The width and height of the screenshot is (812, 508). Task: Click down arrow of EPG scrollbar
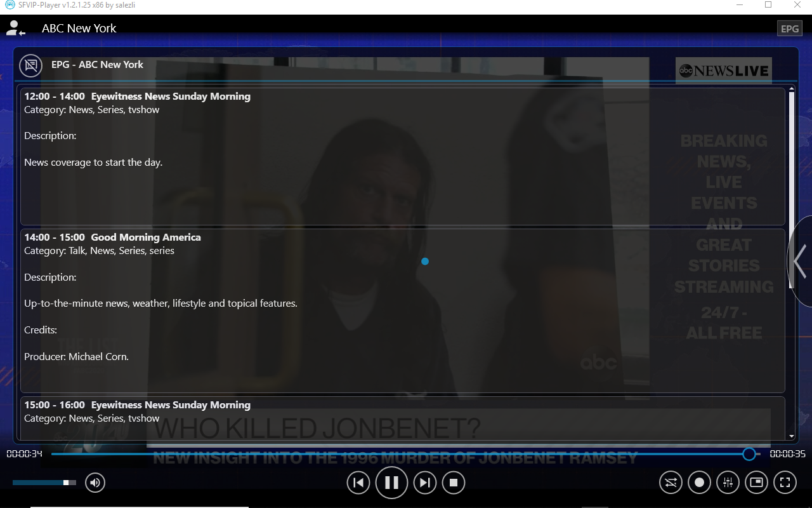[x=792, y=436]
